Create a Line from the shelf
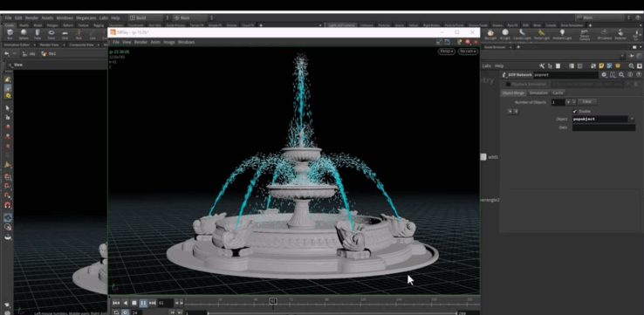This screenshot has height=315, width=644. (92, 34)
